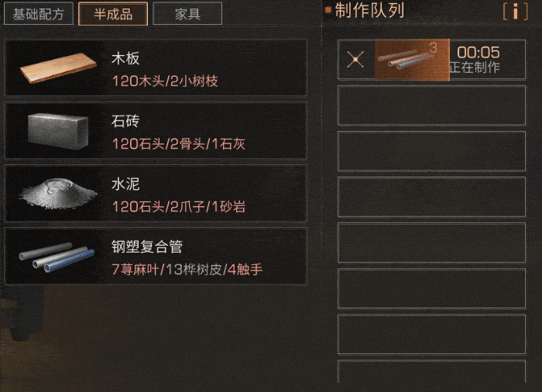Click the 00:05 crafting timer

coord(479,53)
